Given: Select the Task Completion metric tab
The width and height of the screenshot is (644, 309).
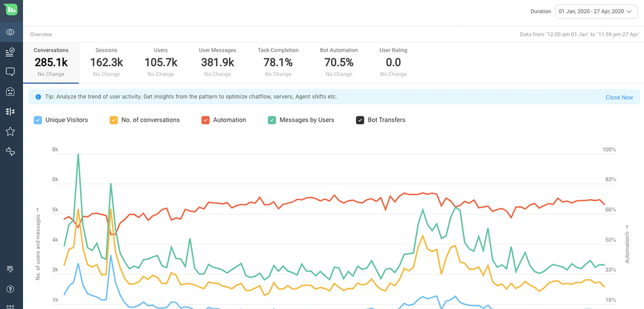Looking at the screenshot, I should (x=278, y=61).
